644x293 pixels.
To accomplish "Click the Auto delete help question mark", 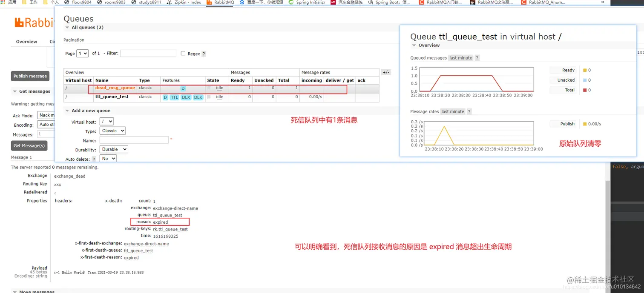I will tap(94, 159).
